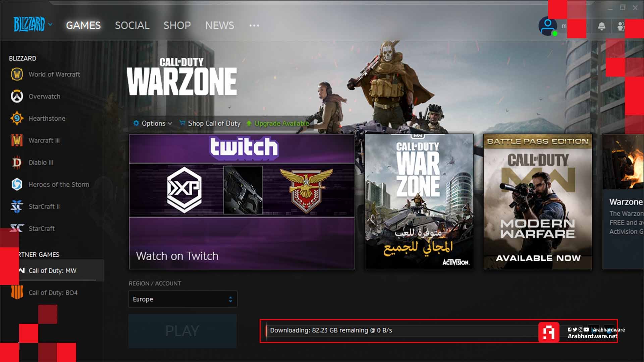
Task: Click the green upgrade arrow icon
Action: pyautogui.click(x=249, y=123)
